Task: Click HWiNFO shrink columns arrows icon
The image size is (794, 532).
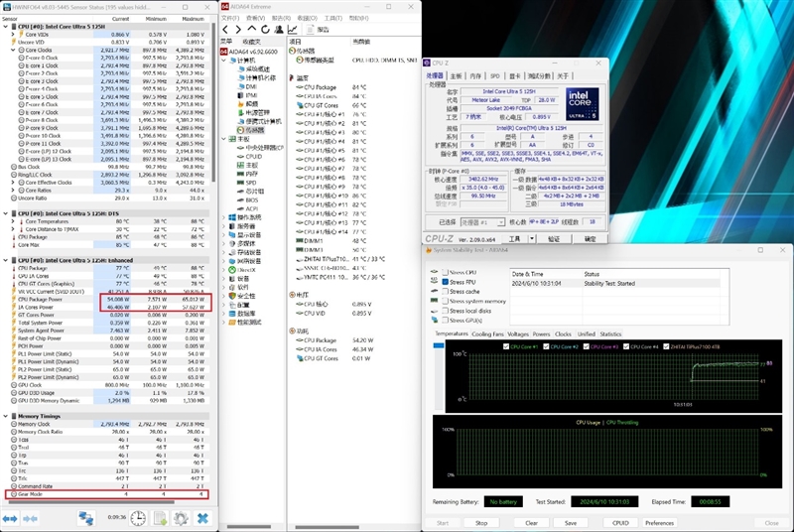Action: point(31,518)
